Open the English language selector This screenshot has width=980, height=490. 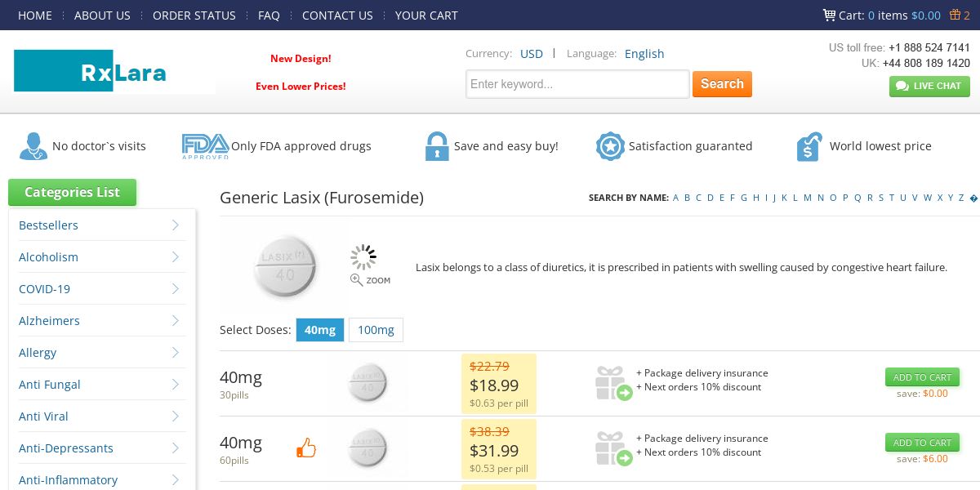[x=644, y=54]
